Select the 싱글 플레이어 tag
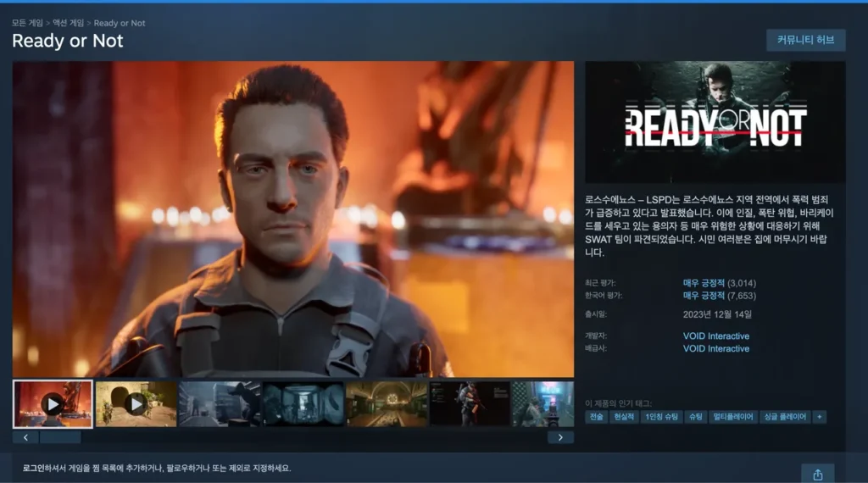 [x=785, y=417]
